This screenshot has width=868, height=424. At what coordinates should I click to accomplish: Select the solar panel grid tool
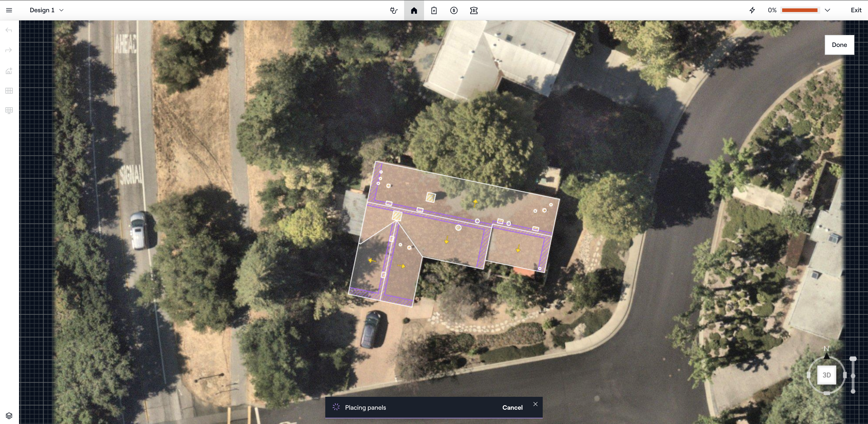(x=9, y=91)
